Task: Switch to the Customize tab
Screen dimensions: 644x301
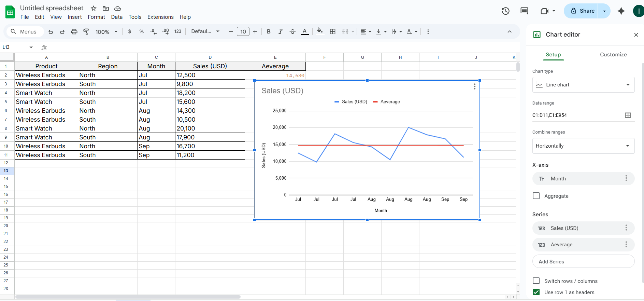Action: click(613, 55)
